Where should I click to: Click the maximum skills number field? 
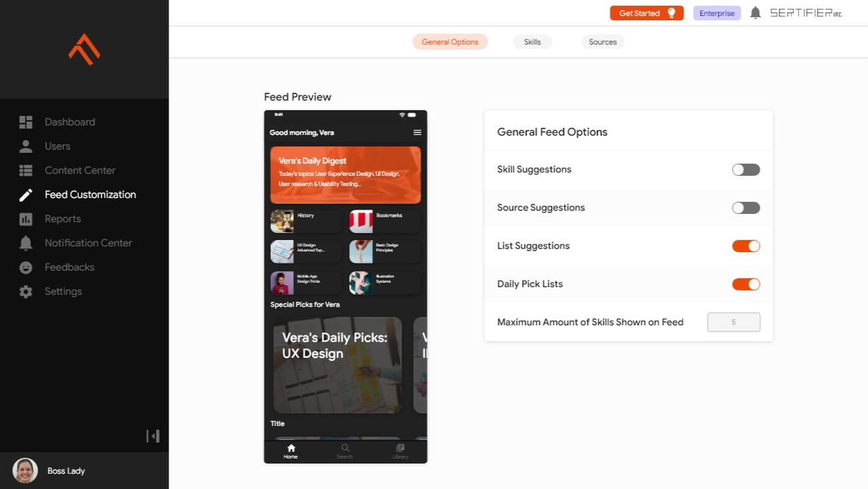pos(734,322)
